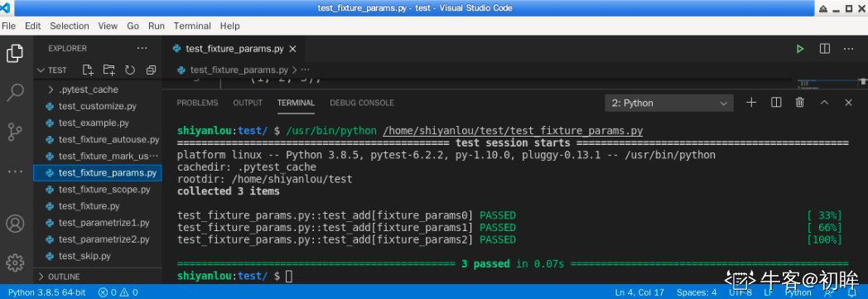868x299 pixels.
Task: Open the terminal selector '2: Python' dropdown
Action: [668, 103]
